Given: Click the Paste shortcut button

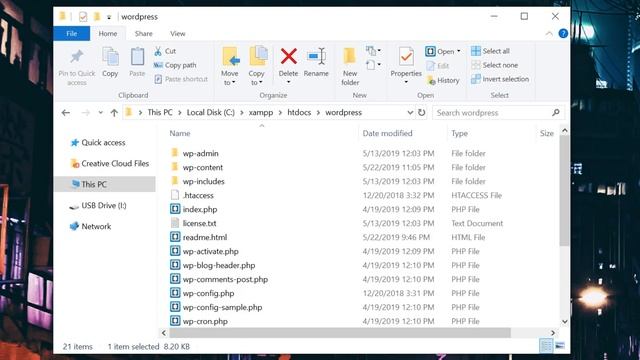Looking at the screenshot, I should point(181,79).
